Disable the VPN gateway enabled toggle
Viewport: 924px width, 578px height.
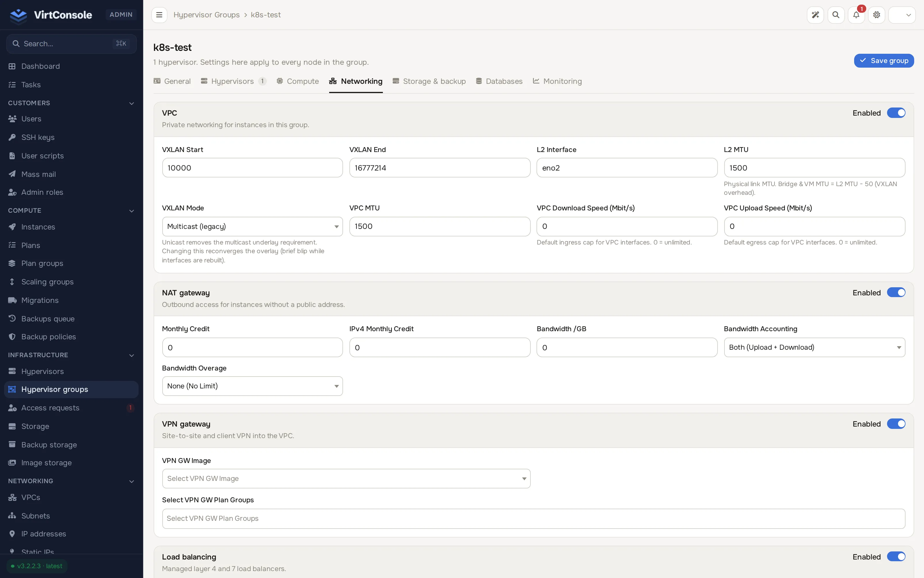tap(896, 424)
